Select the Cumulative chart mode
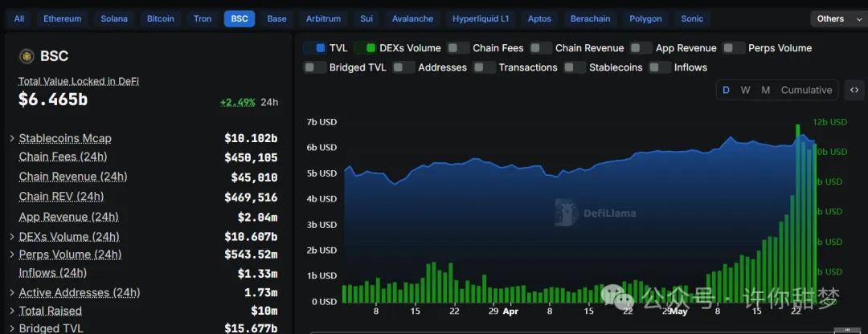 (807, 90)
